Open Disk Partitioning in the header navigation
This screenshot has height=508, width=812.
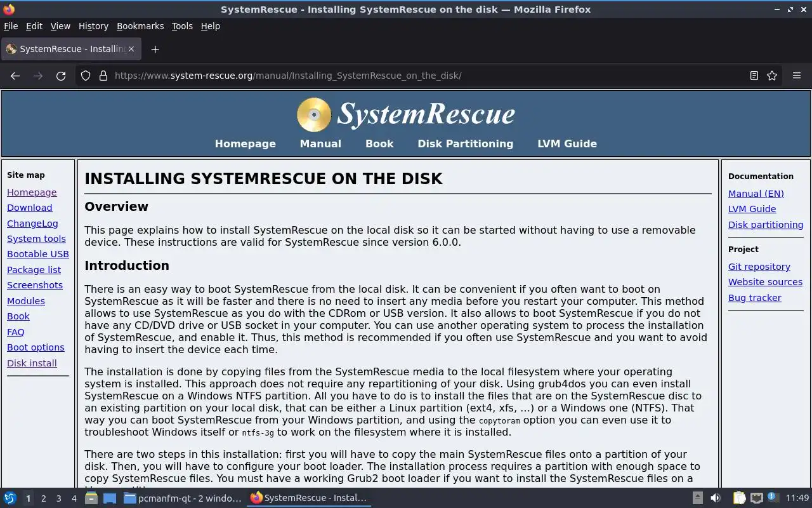point(466,144)
